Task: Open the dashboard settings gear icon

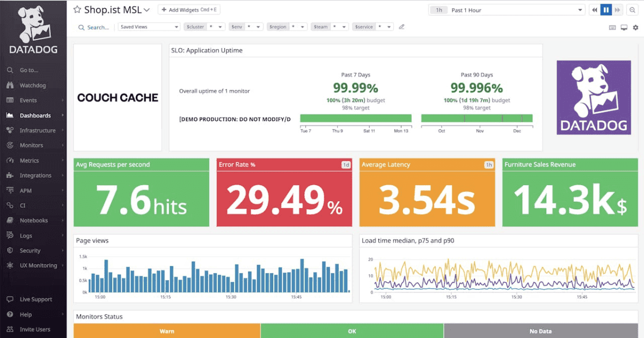Action: pyautogui.click(x=636, y=26)
